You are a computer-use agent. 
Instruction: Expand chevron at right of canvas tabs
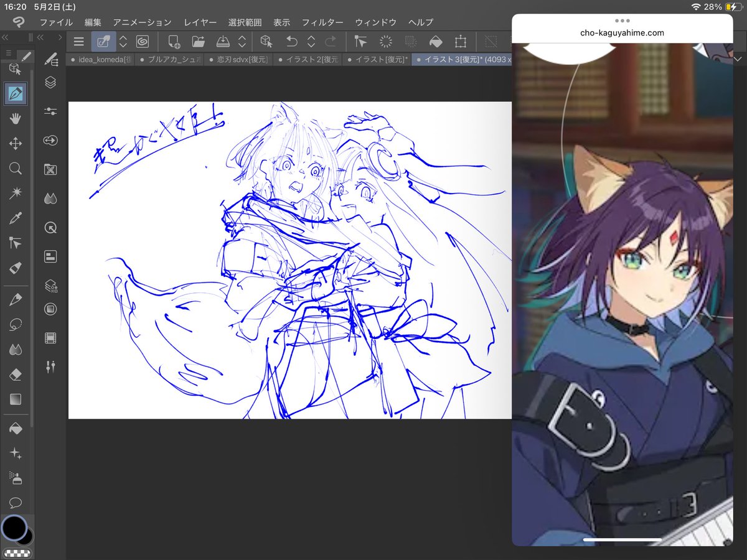point(738,58)
